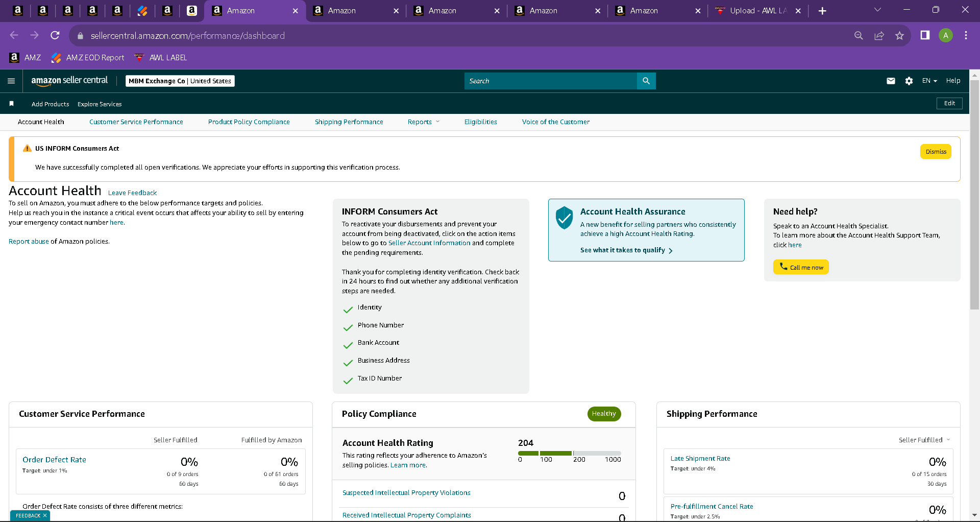The width and height of the screenshot is (980, 522).
Task: Click the amazon seller central logo
Action: point(69,81)
